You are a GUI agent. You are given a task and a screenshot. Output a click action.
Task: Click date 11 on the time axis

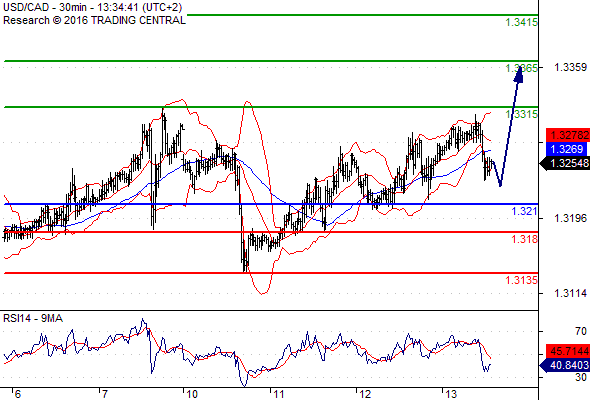coord(278,394)
